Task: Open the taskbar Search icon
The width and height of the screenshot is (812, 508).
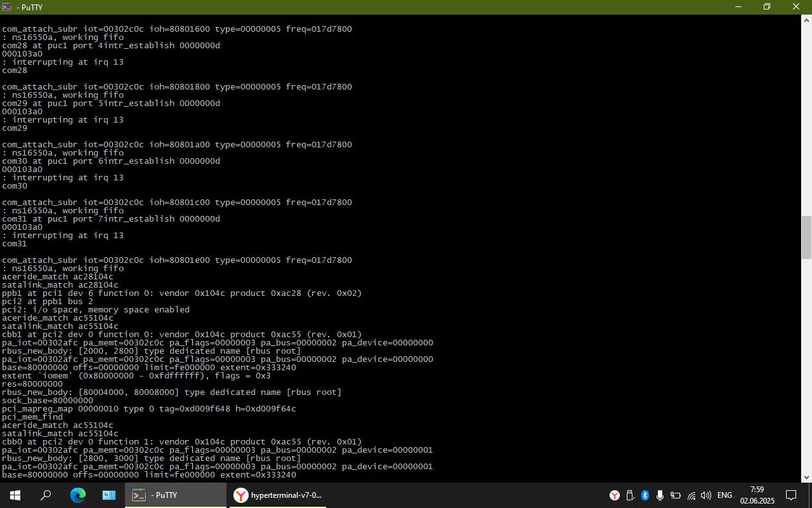Action: 46,495
